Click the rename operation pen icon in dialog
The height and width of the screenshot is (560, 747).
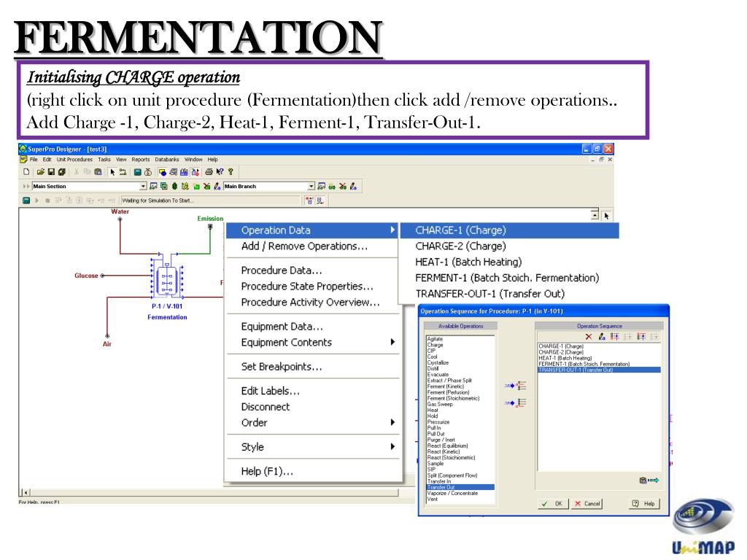602,337
